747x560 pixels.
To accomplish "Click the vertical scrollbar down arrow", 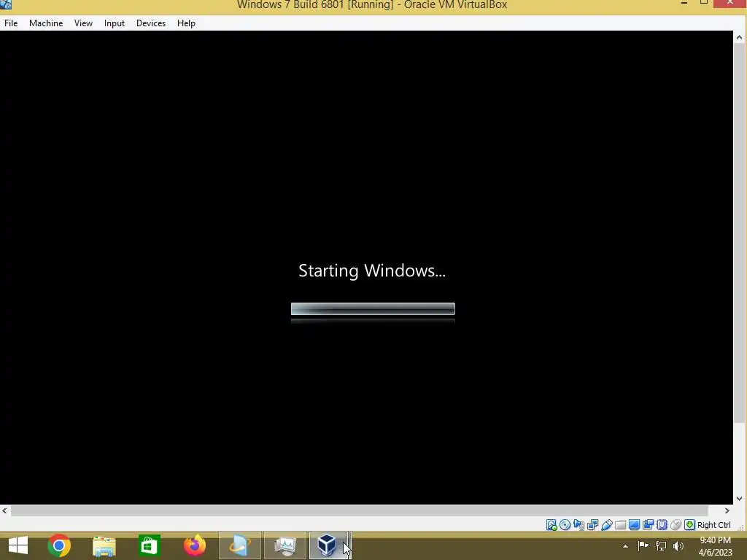I will (x=740, y=499).
